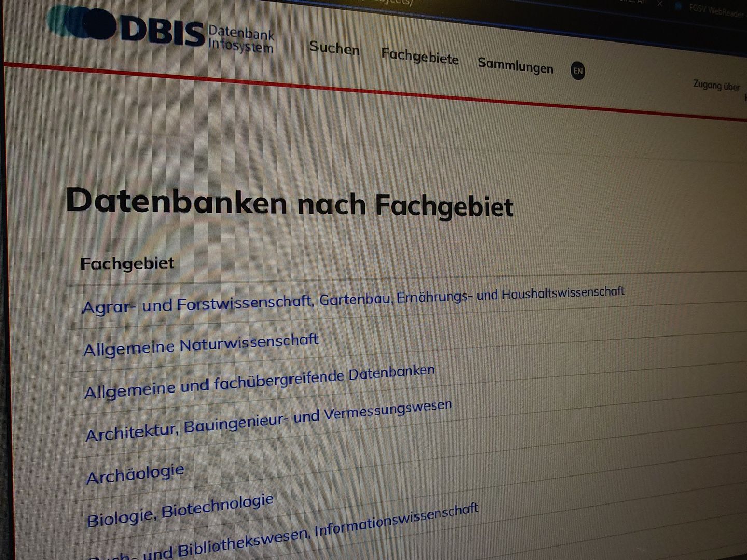Click the Zugang über text in header
This screenshot has height=560, width=747.
coord(716,86)
